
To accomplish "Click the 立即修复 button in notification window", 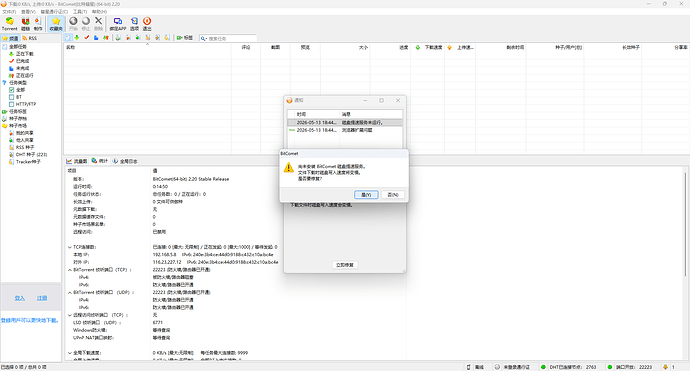I will tap(345, 265).
